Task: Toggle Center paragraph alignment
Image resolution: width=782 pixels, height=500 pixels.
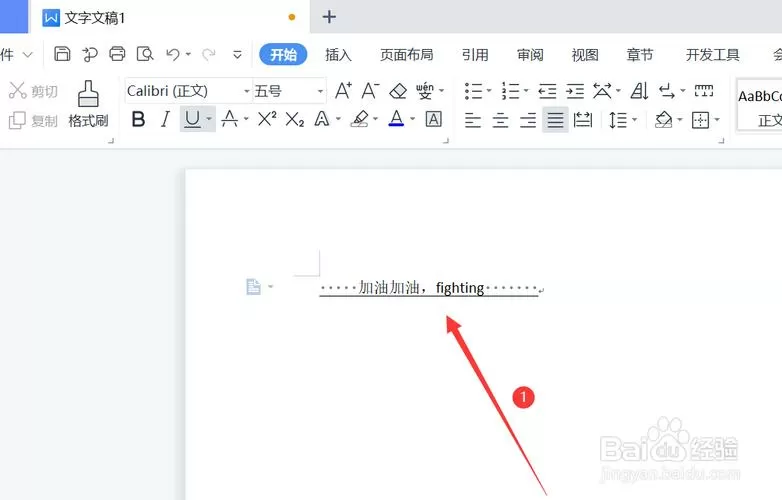Action: coord(500,120)
